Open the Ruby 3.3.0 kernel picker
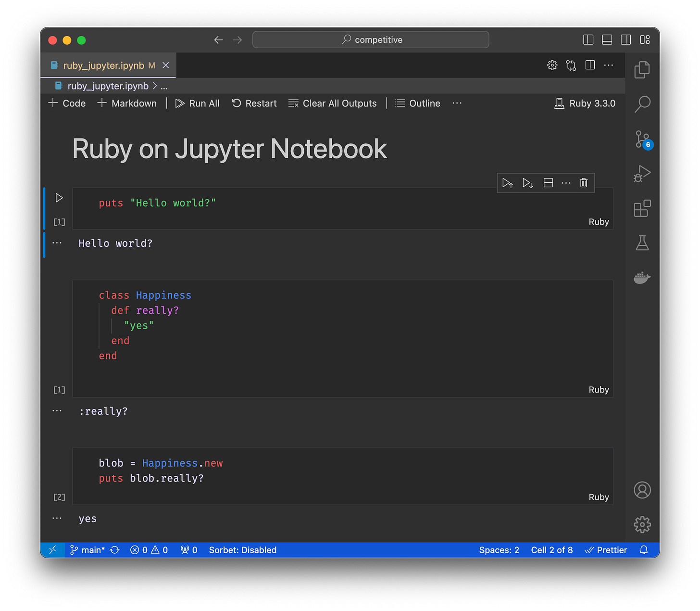The width and height of the screenshot is (700, 611). [585, 103]
